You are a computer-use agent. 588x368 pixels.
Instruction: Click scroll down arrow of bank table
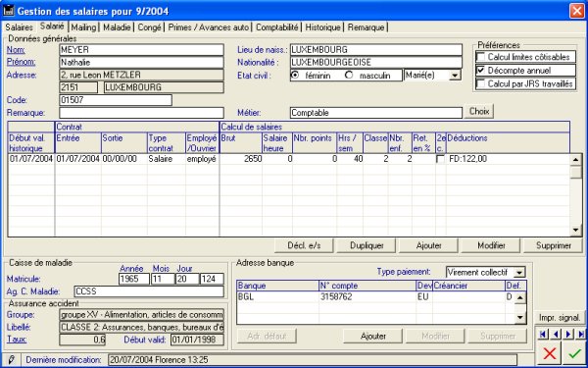[x=519, y=317]
